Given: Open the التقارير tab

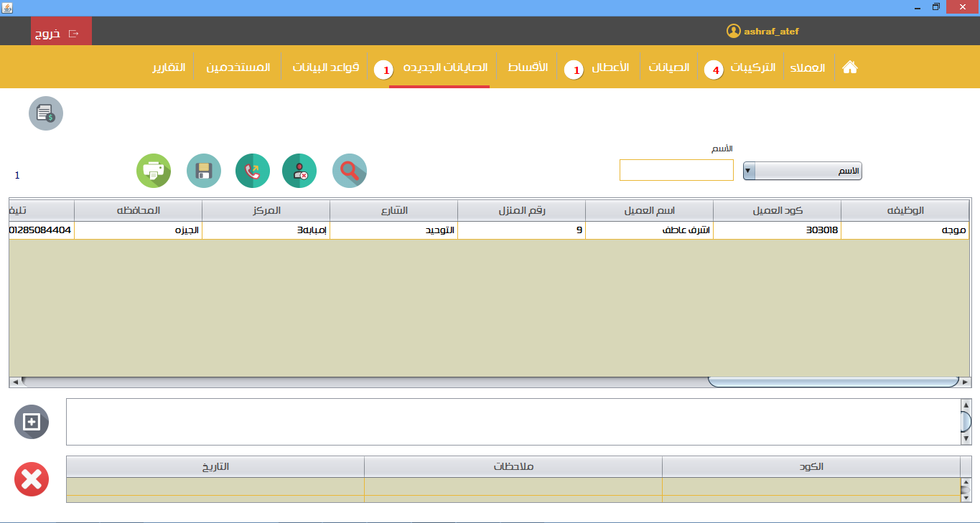Looking at the screenshot, I should pos(169,67).
